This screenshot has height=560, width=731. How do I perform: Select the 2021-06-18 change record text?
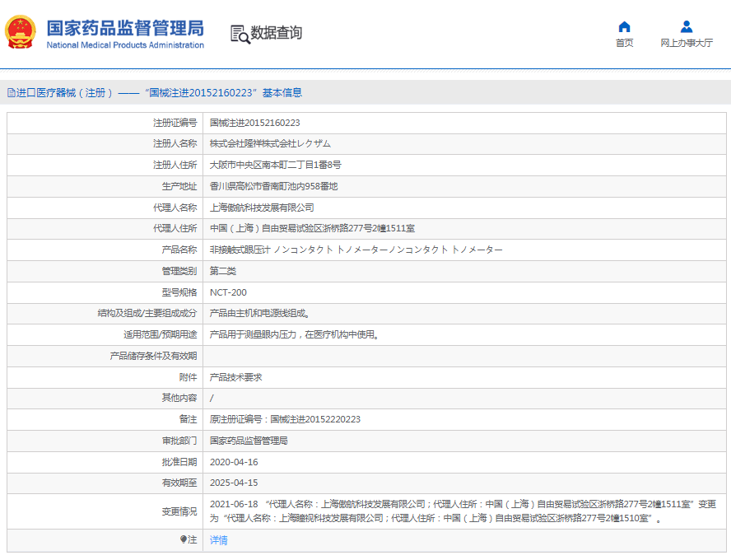[x=463, y=511]
